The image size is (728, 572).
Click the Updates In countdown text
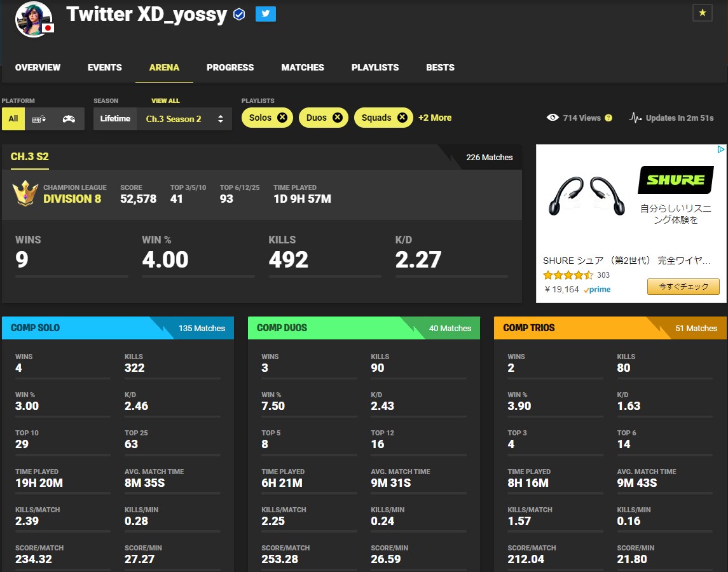[x=680, y=118]
